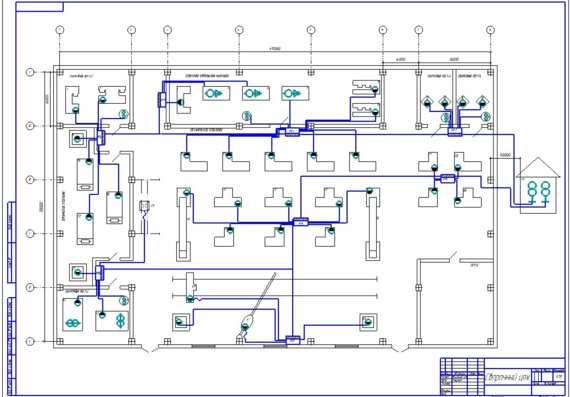
Task: Select the distribution panel on the bottom wall
Action: 293,340
